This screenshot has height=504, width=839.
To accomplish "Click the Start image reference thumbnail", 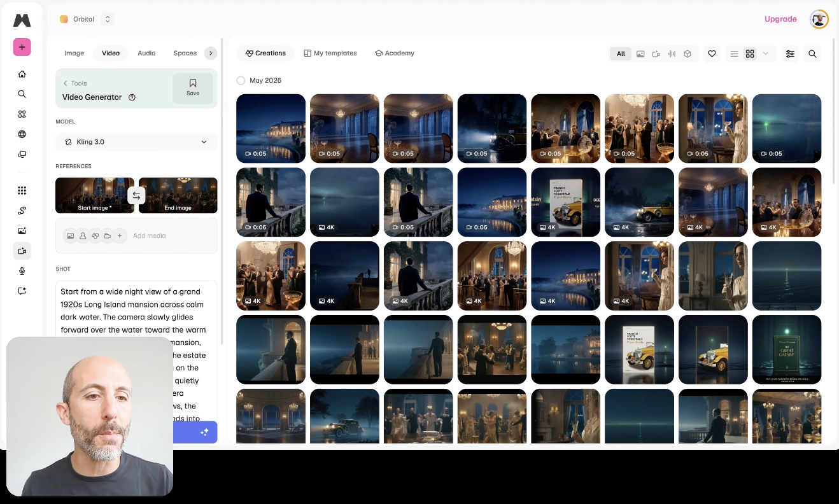I will pos(95,195).
